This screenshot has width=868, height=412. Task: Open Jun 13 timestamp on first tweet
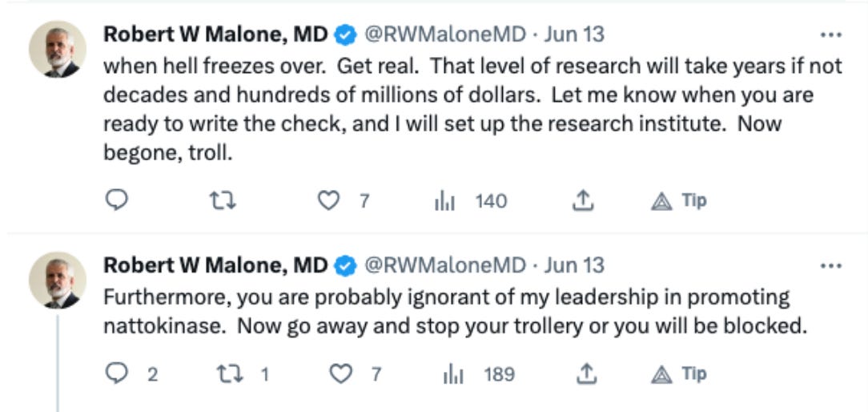[x=574, y=35]
